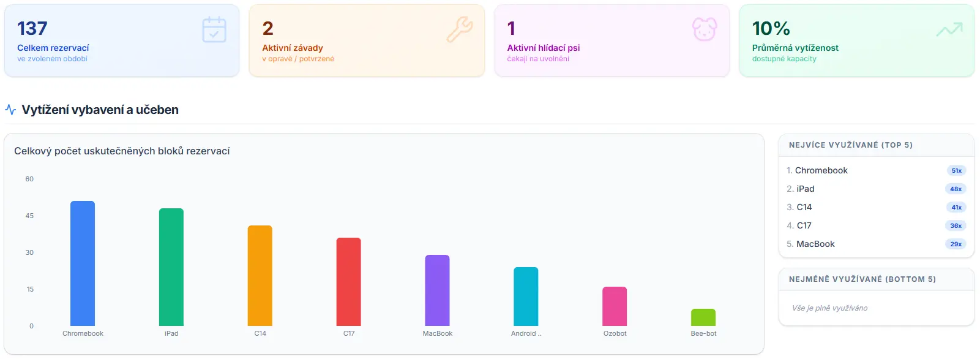Click the orange C14 bar
This screenshot has width=980, height=359.
[260, 276]
